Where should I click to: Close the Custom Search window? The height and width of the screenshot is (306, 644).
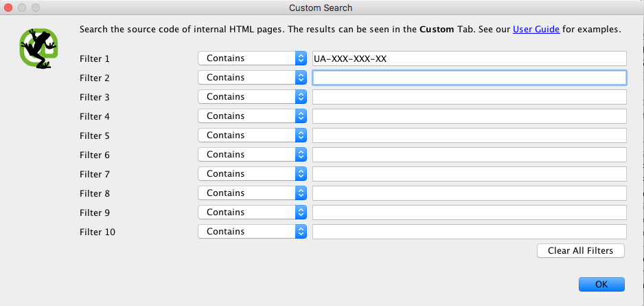[x=9, y=8]
